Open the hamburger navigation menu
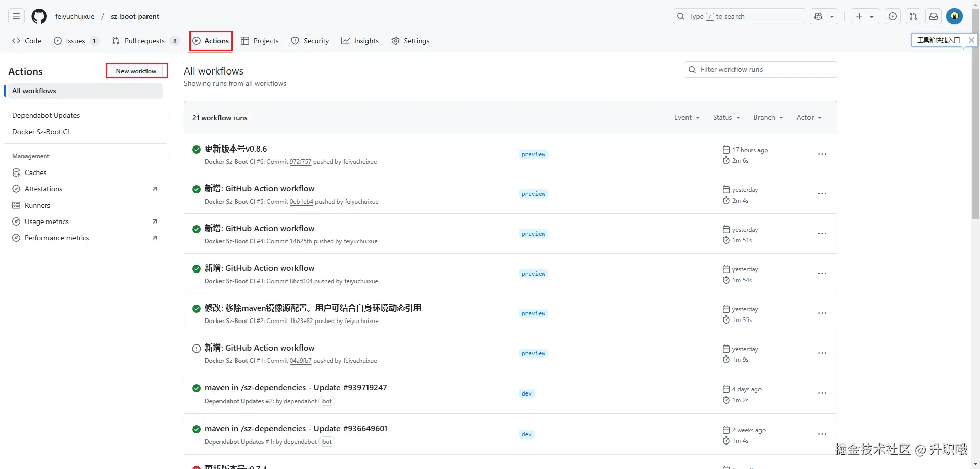This screenshot has height=469, width=980. [x=16, y=16]
